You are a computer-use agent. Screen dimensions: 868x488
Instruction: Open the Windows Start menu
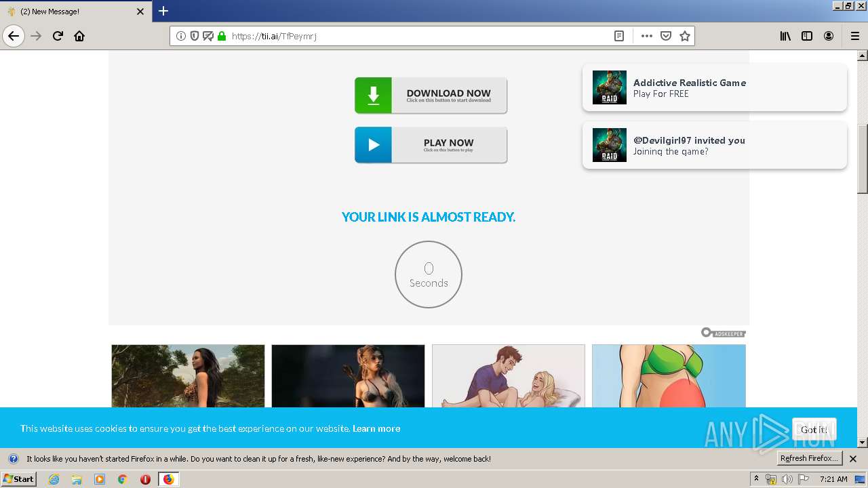[x=18, y=479]
